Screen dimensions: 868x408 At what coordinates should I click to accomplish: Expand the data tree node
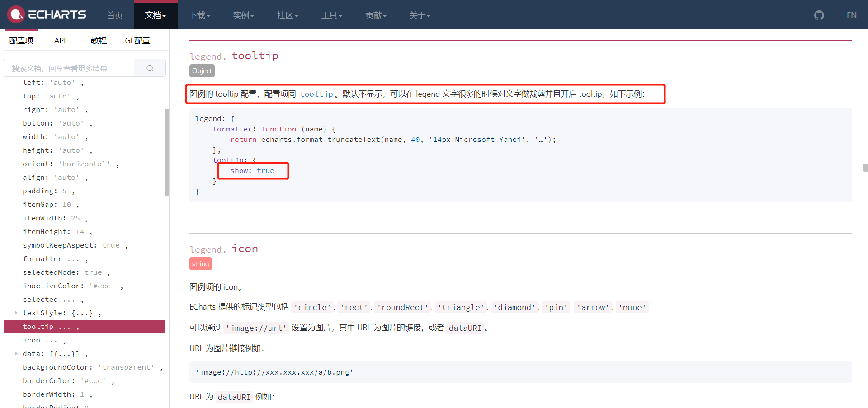pos(16,353)
